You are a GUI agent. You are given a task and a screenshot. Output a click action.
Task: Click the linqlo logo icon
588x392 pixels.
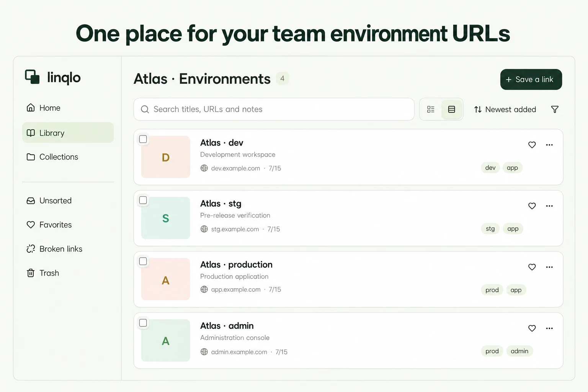33,77
